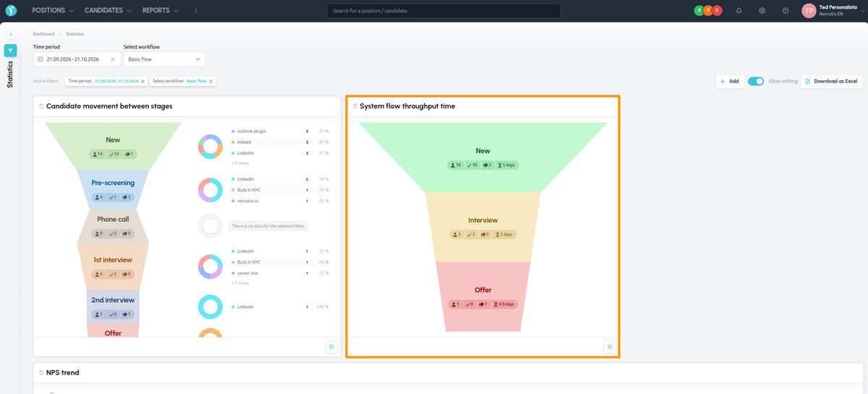Click the New stage in candidate movement funnel

(x=113, y=146)
